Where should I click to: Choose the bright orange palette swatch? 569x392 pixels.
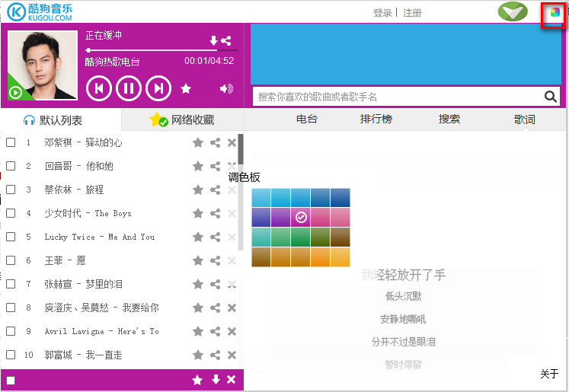tap(321, 257)
